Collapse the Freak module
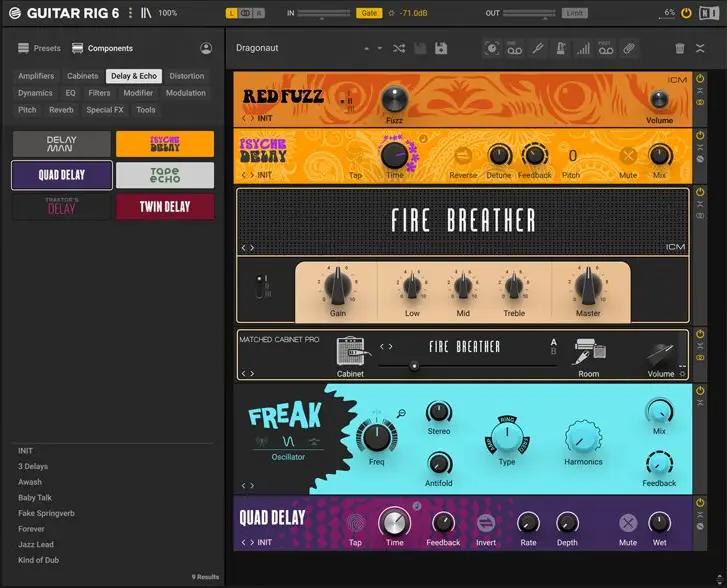 (700, 403)
